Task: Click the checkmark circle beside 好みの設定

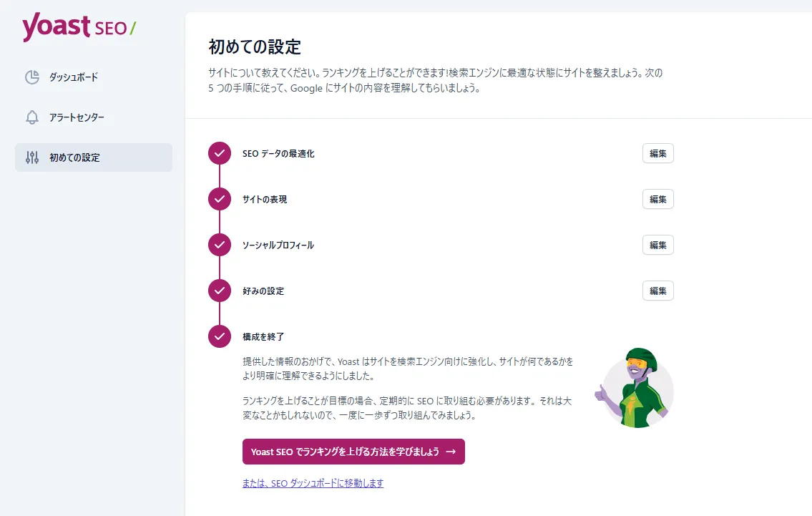Action: [220, 291]
